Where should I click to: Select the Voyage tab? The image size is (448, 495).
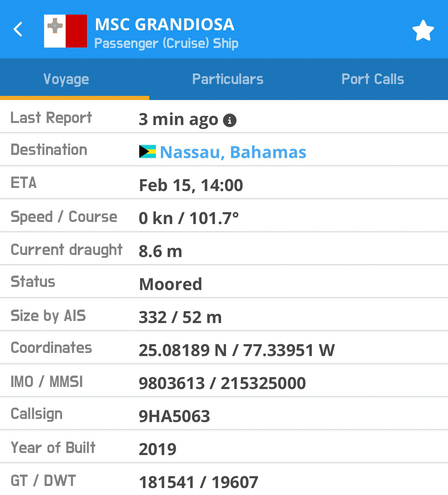[66, 79]
